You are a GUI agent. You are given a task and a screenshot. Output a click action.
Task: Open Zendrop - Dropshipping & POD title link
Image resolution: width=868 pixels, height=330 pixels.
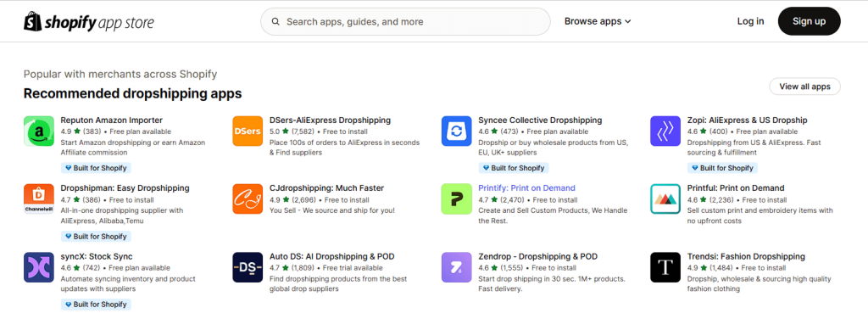(x=537, y=257)
